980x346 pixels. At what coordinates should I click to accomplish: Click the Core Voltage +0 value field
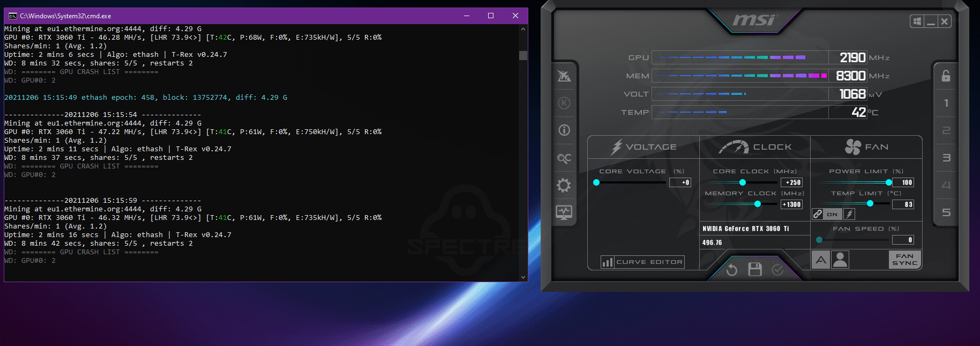(680, 182)
